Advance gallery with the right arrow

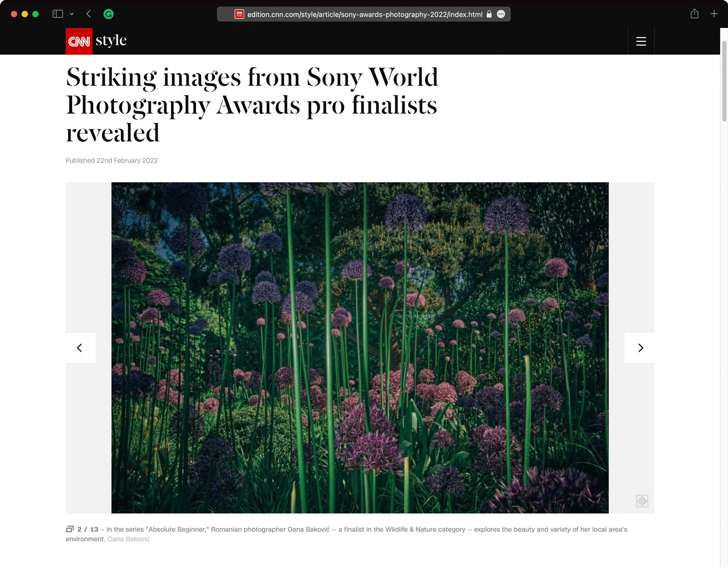640,348
